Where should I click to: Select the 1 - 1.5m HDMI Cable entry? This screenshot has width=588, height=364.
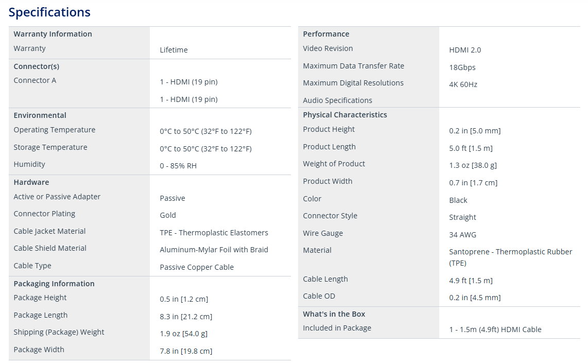tap(495, 330)
